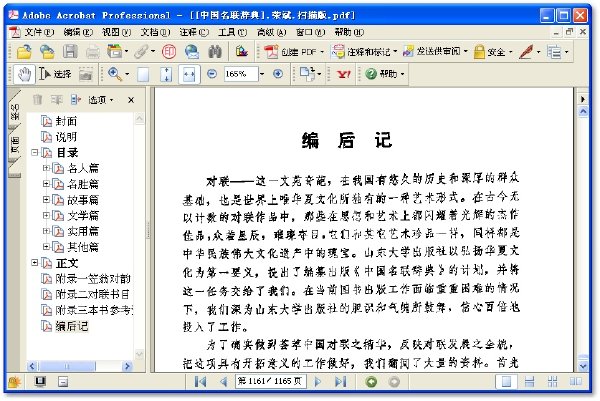The height and width of the screenshot is (401, 600).
Task: Open the zoom percentage dropdown arrow
Action: (x=262, y=74)
